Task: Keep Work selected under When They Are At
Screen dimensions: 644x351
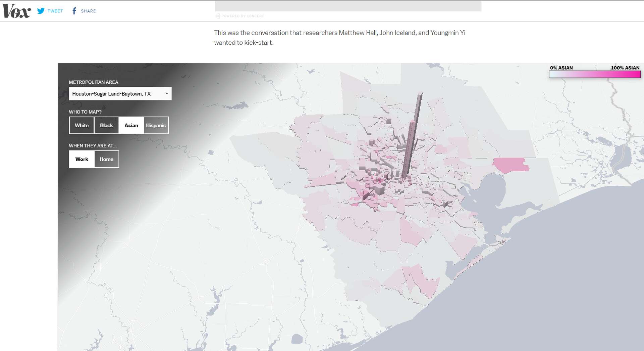Action: tap(82, 159)
